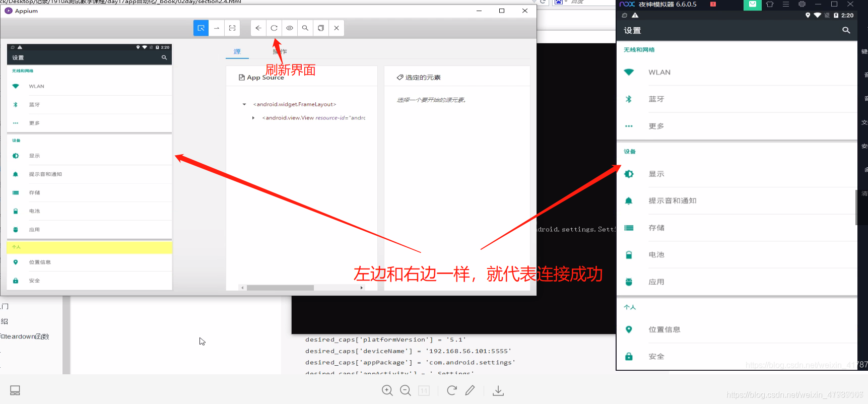Click the App Source scrollbar left arrow
868x404 pixels.
[x=243, y=288]
